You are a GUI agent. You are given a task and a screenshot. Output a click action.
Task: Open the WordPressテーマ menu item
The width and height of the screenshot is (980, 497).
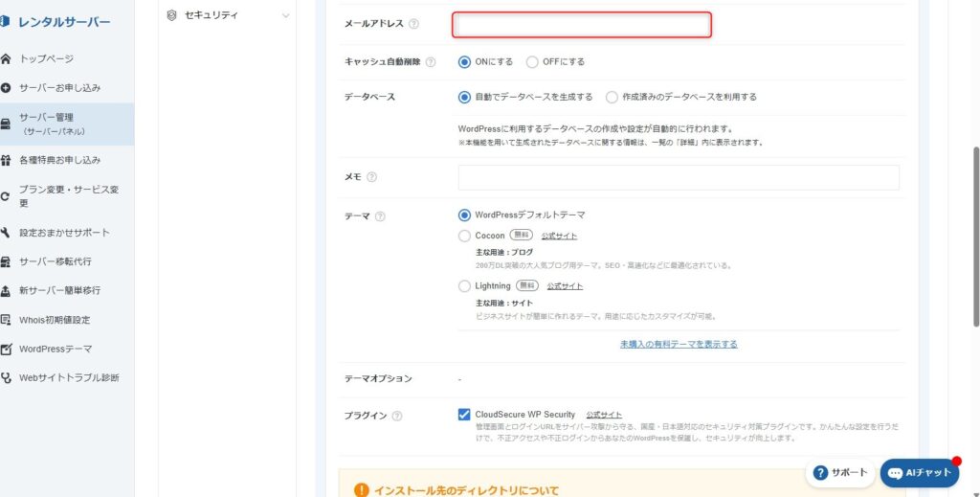click(x=56, y=349)
